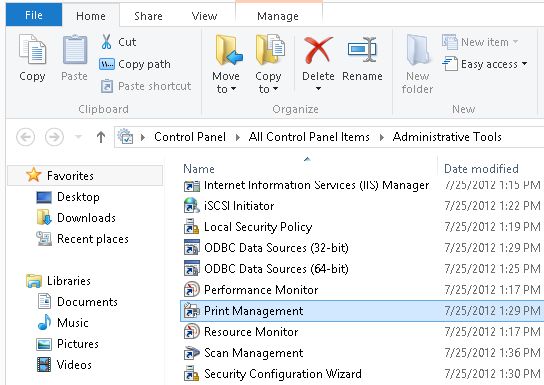Click the Resource Monitor icon
The width and height of the screenshot is (544, 385).
(x=191, y=331)
